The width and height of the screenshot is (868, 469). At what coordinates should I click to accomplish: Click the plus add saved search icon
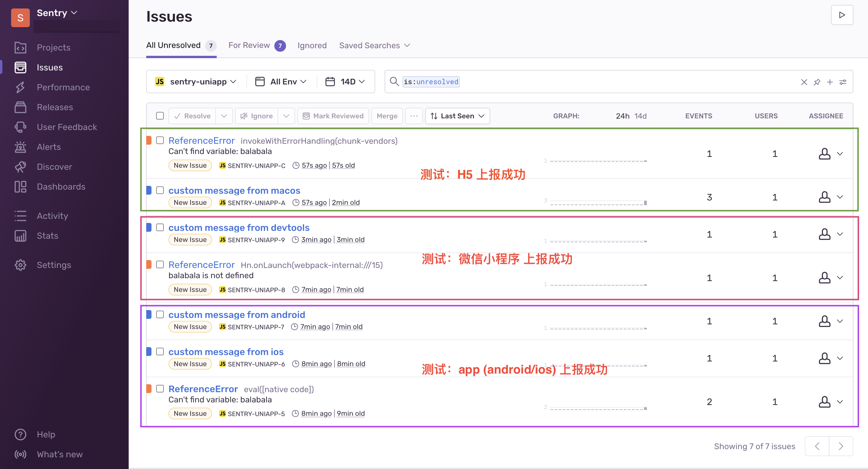tap(830, 82)
